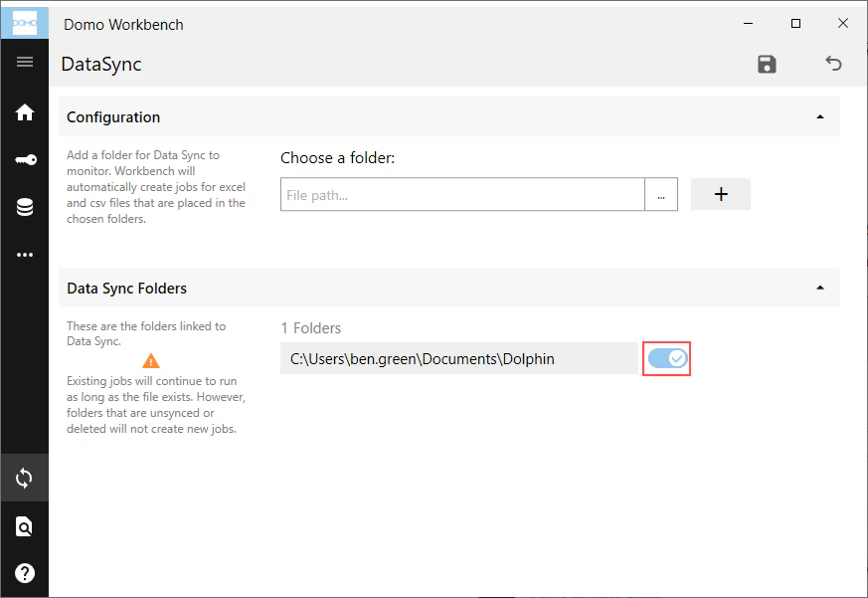Browse for a folder with the ellipsis button
The width and height of the screenshot is (868, 598).
[x=661, y=195]
